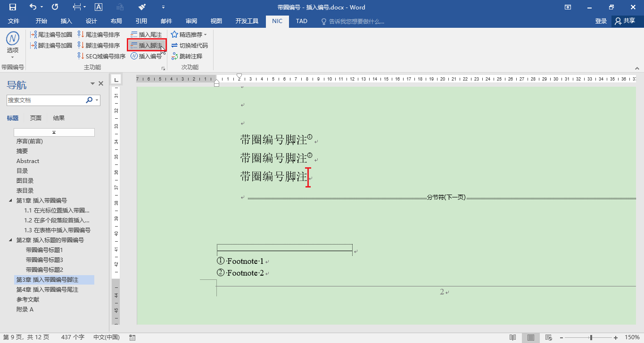Screen dimensions: 644x343
Task: Toggle Print Layout view in status bar
Action: click(x=530, y=337)
